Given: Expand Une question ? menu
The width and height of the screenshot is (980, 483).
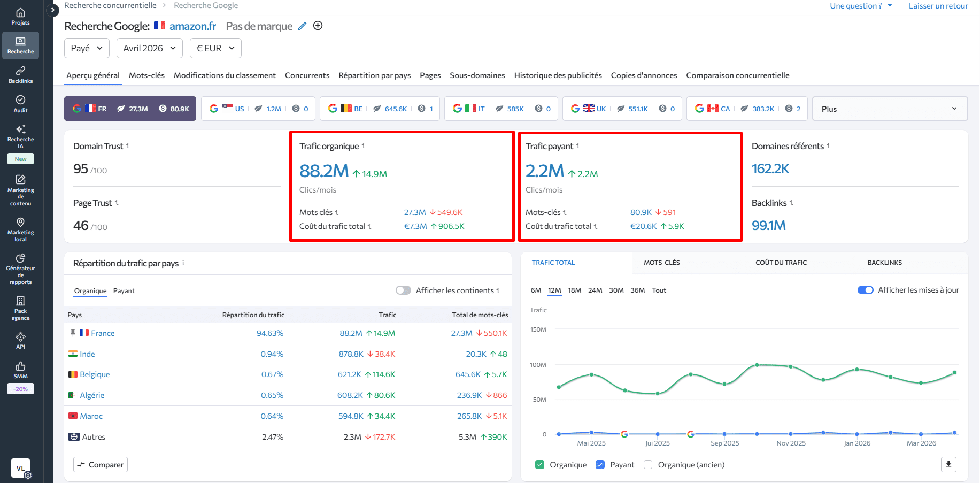Looking at the screenshot, I should [x=861, y=6].
